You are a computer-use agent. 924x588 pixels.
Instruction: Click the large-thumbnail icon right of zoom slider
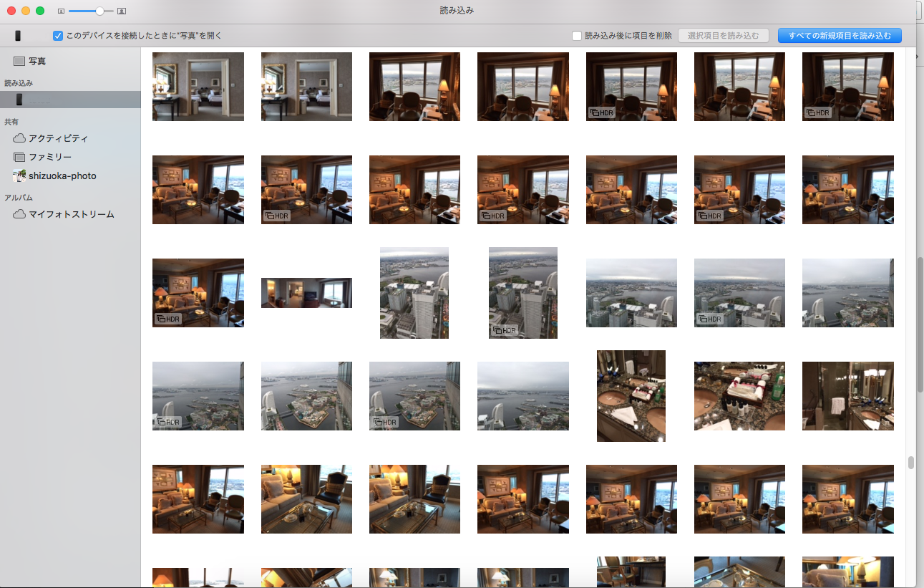tap(122, 11)
